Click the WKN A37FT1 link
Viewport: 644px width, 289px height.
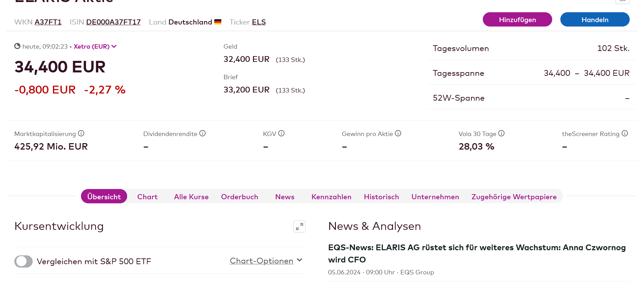48,22
